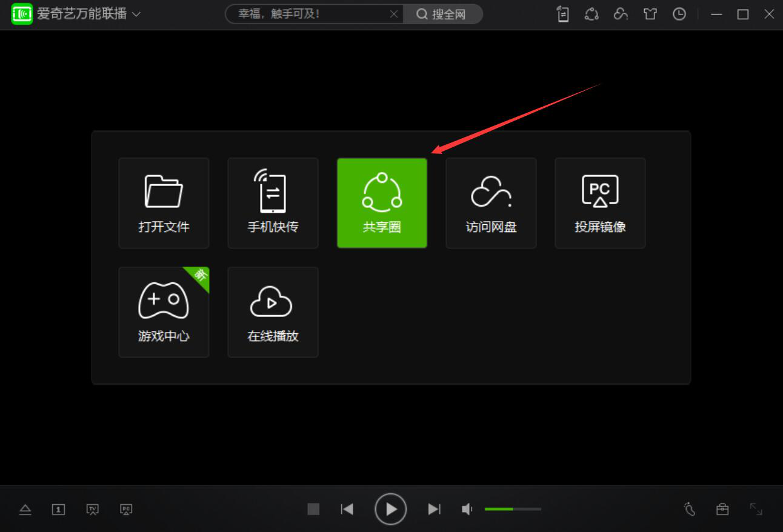Toggle fullscreen with the arrows icon
The image size is (783, 532).
[756, 509]
